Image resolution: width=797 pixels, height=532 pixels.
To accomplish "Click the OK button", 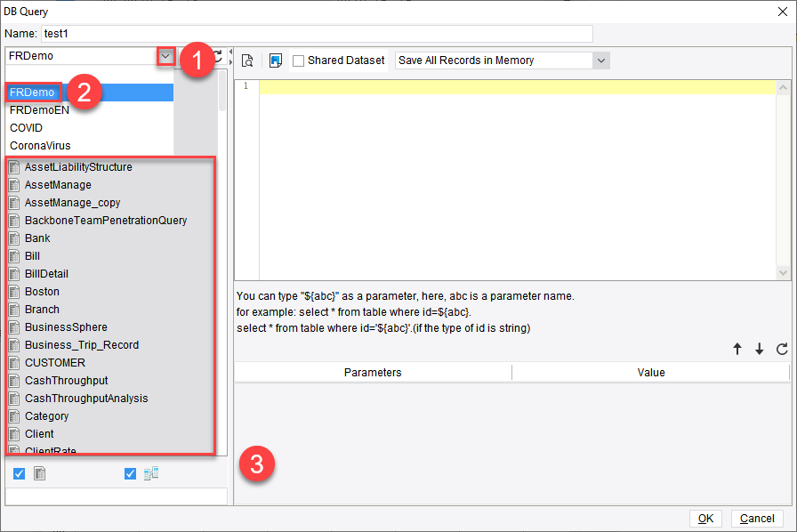I will click(704, 518).
